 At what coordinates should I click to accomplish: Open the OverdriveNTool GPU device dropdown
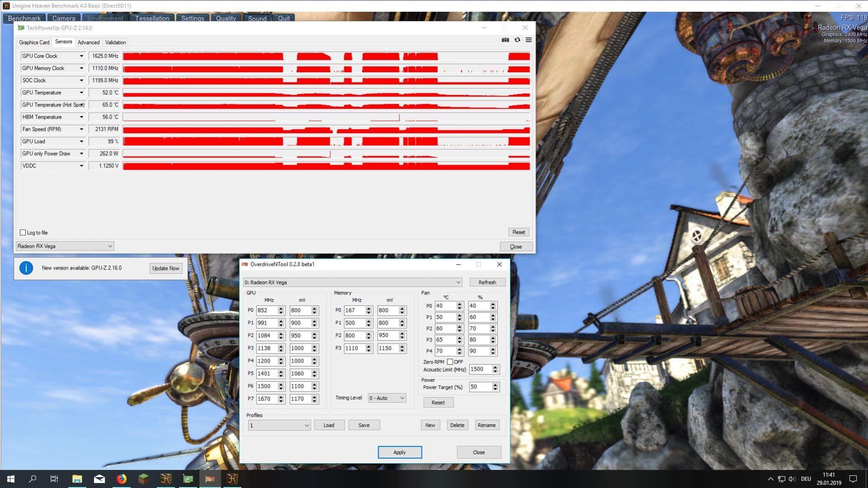pos(352,282)
